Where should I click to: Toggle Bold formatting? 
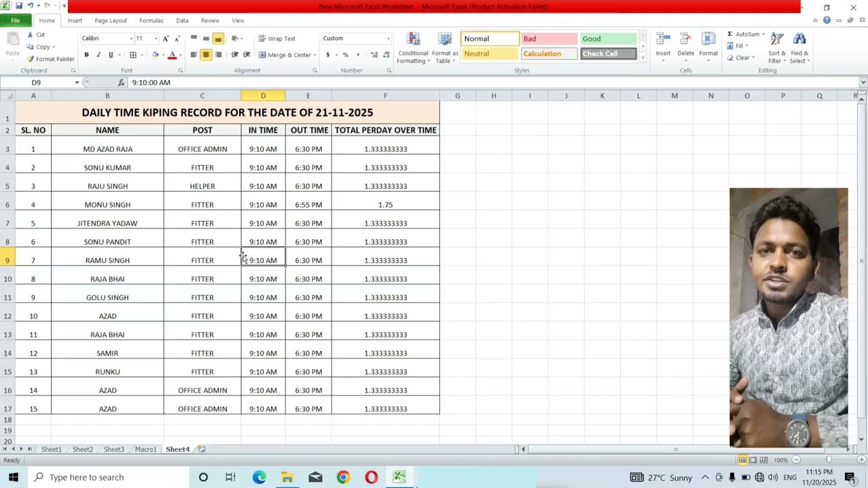(x=86, y=55)
